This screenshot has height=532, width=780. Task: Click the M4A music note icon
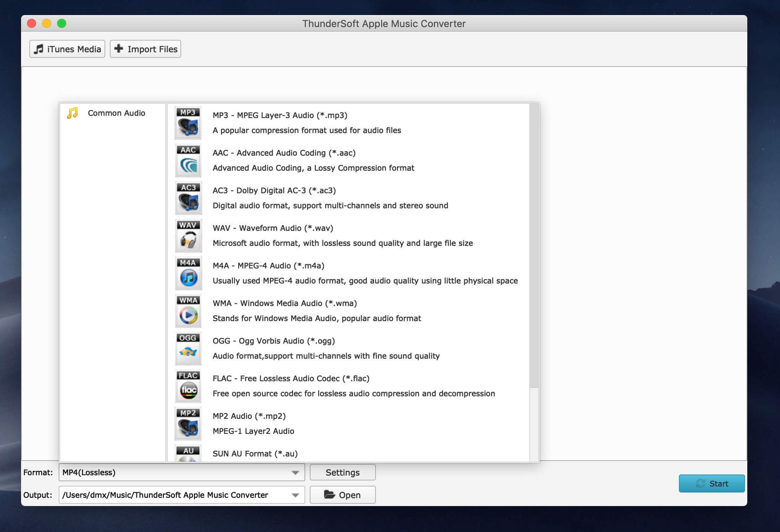pos(188,273)
